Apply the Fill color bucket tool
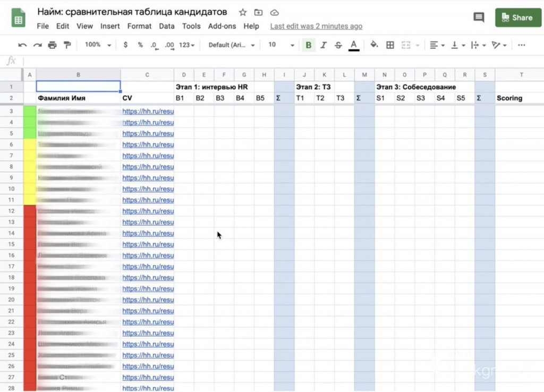 pyautogui.click(x=374, y=45)
